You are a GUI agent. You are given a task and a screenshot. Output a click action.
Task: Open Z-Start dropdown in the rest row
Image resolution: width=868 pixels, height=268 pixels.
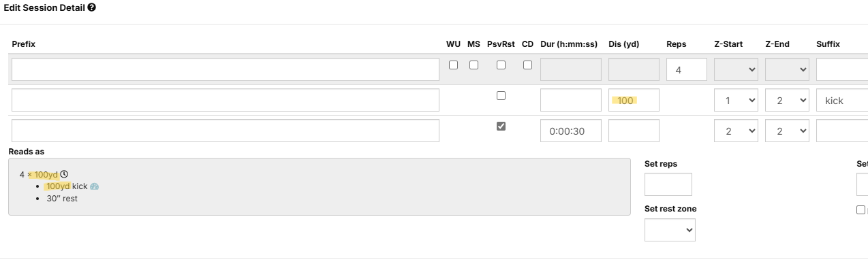click(x=736, y=131)
